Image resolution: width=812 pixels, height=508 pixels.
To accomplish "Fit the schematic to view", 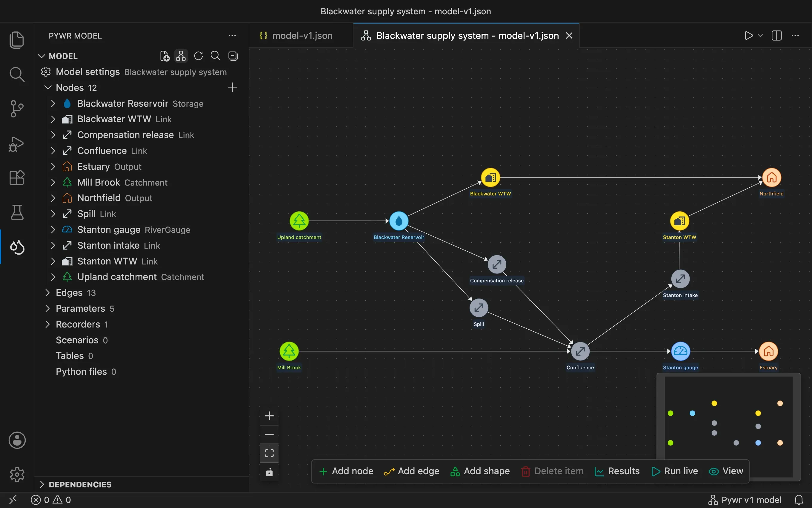I will click(x=269, y=453).
